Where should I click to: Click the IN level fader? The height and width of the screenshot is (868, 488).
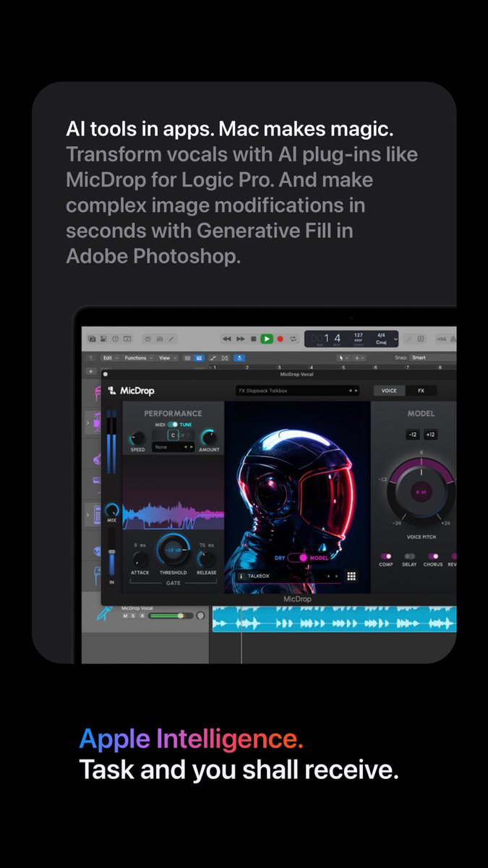[111, 551]
